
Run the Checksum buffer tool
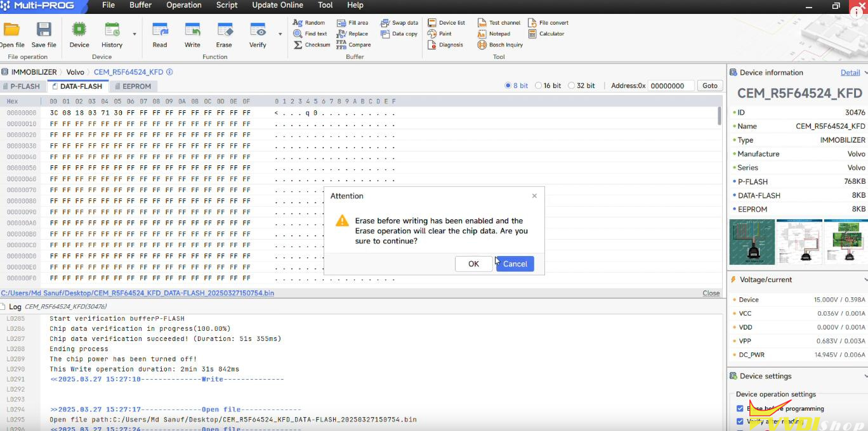(312, 45)
